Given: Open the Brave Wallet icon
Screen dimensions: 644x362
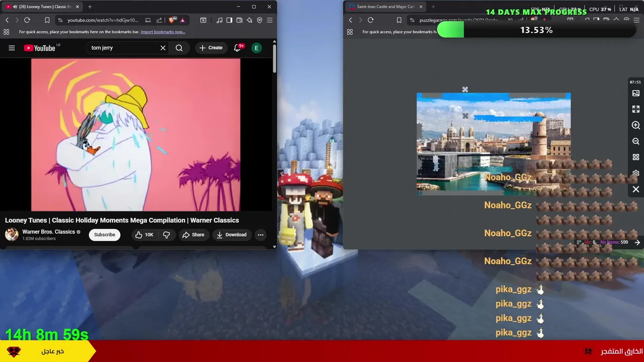Looking at the screenshot, I should pos(239,20).
